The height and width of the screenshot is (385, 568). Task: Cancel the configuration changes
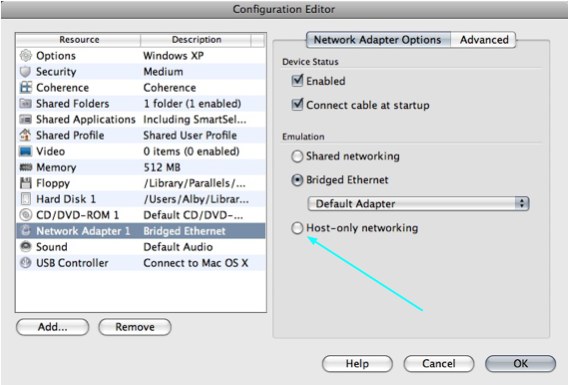point(439,364)
